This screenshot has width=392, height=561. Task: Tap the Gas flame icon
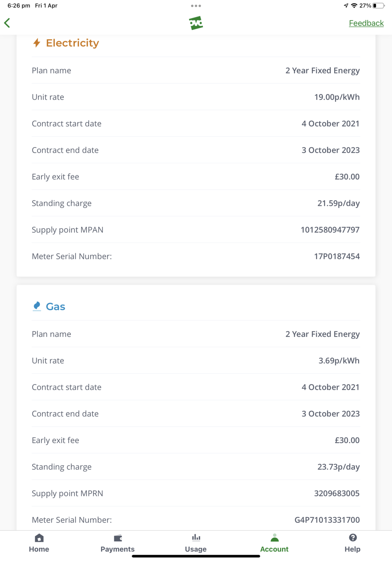pyautogui.click(x=37, y=306)
